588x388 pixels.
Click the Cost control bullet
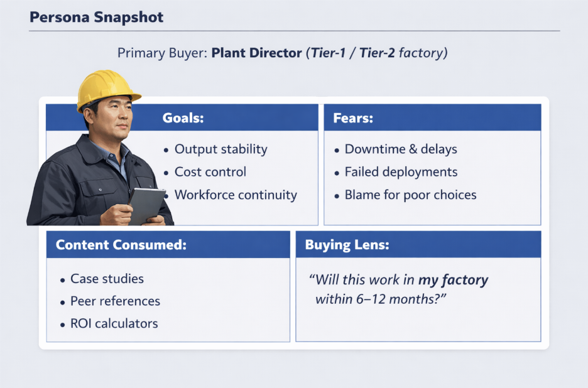point(210,172)
